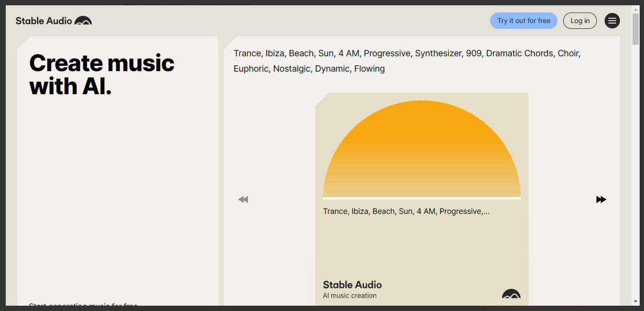Select the 'Dramatic Chords' prompt tag

pos(520,53)
